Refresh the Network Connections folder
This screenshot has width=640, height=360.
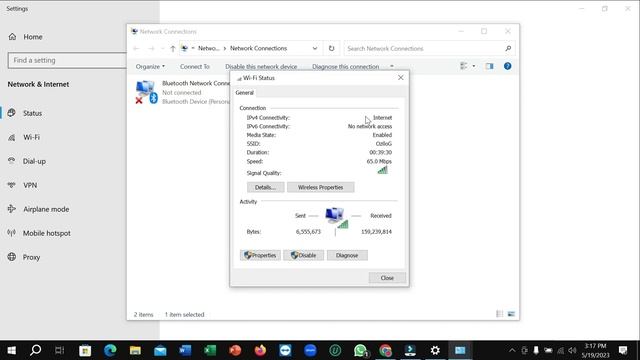[331, 49]
